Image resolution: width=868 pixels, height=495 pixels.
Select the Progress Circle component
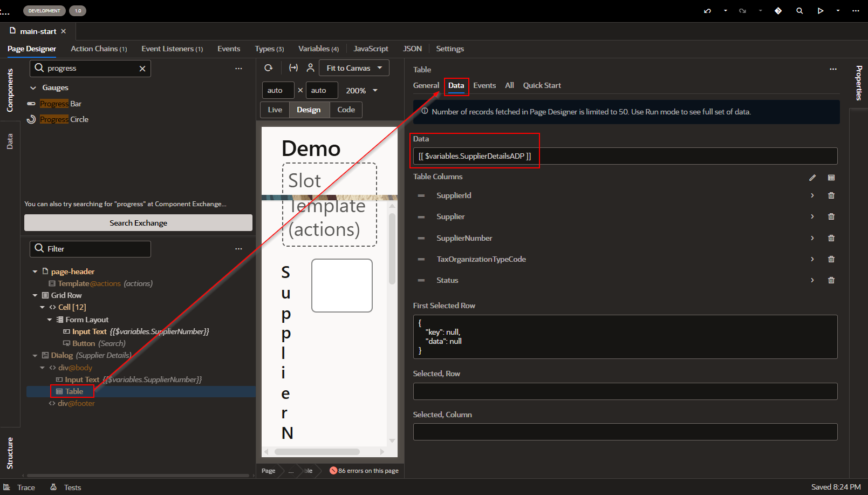click(64, 119)
